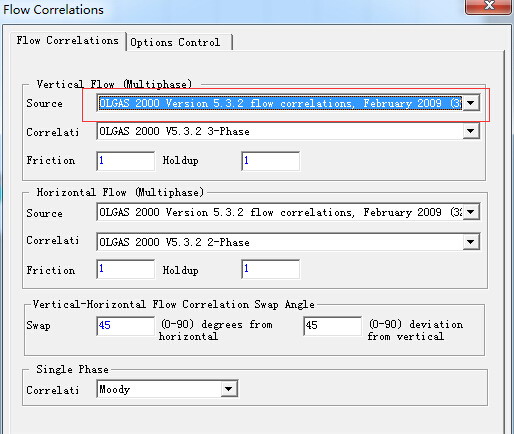The height and width of the screenshot is (434, 514).
Task: Open the Single Phase Moody dropdown arrow
Action: (229, 389)
